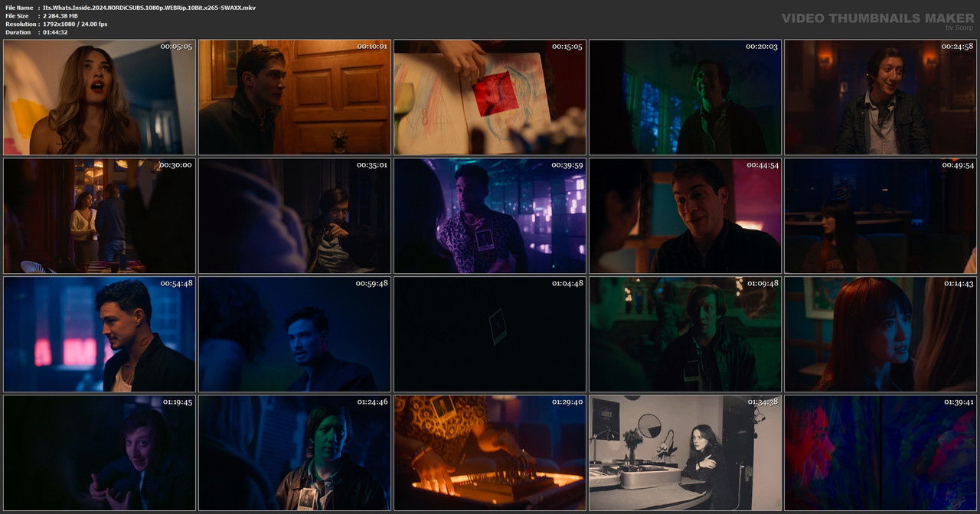980x514 pixels.
Task: Select the thumbnail timestamped 01:24:46
Action: click(x=295, y=453)
